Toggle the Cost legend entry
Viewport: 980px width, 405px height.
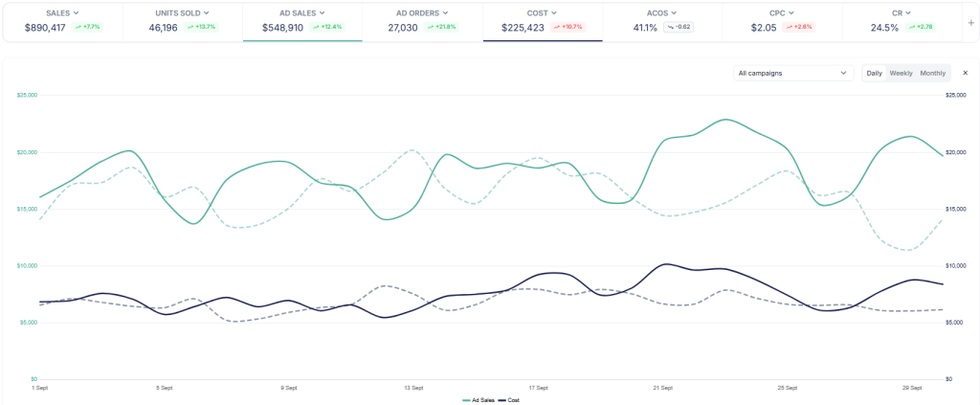508,399
